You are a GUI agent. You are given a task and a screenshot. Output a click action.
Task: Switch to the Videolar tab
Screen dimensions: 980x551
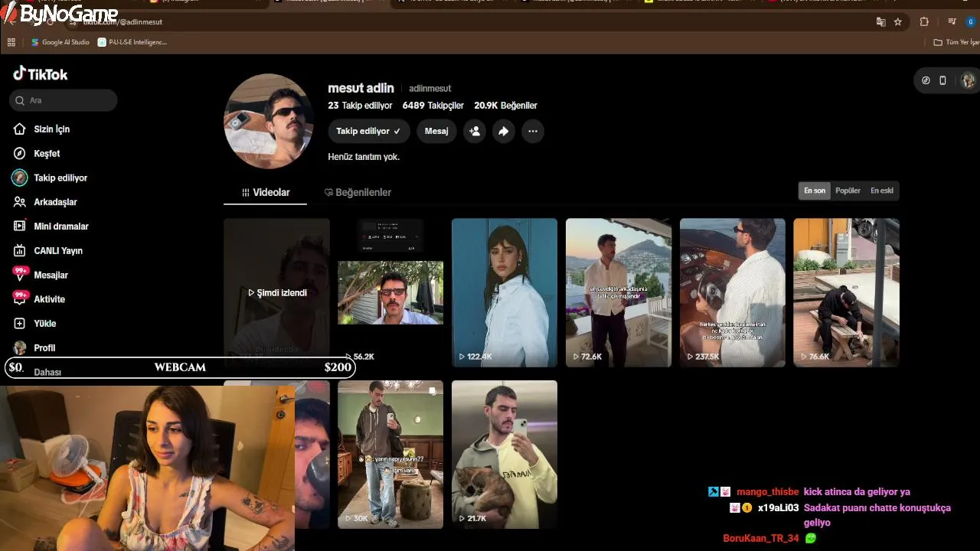coord(265,192)
